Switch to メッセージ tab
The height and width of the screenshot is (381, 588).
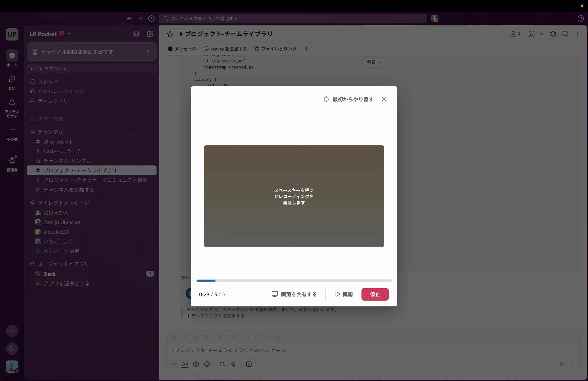(182, 49)
